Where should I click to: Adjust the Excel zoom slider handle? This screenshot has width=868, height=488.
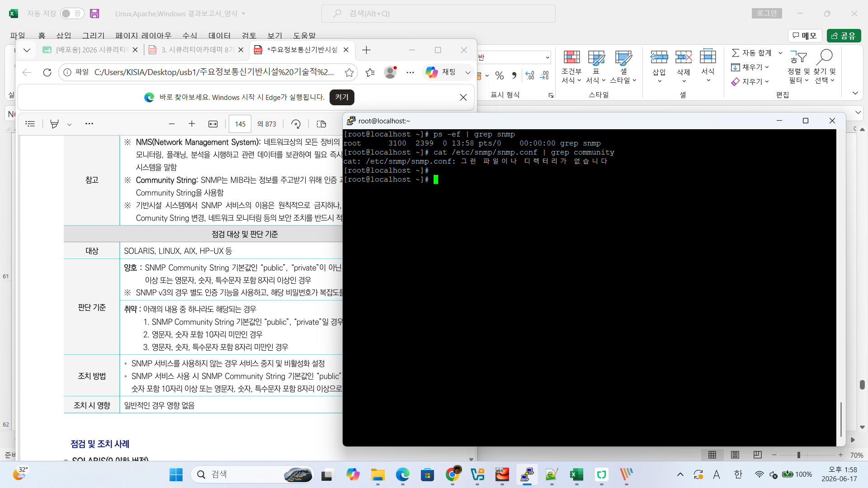click(799, 455)
